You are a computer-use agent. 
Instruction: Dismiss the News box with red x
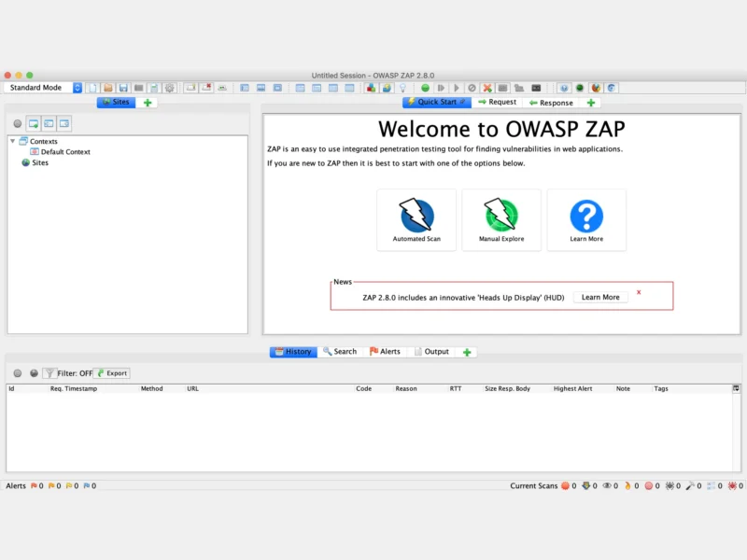639,292
